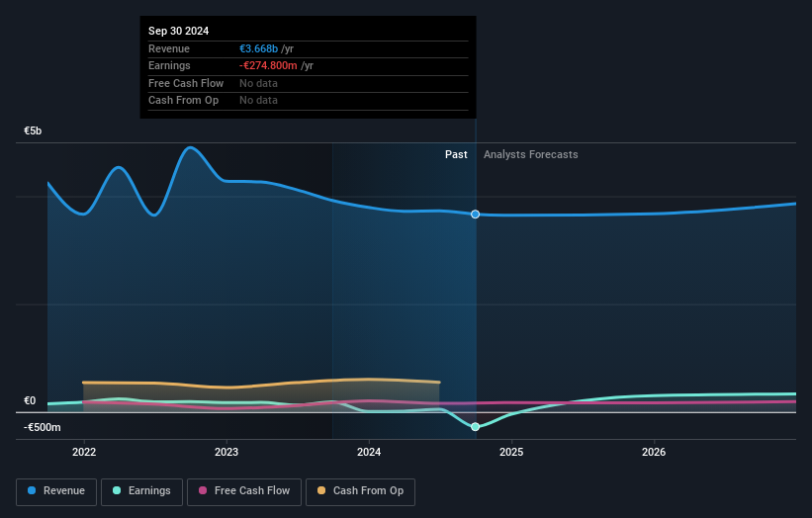
Task: Click the pink Free Cash Flow legend dot
Action: coord(203,490)
